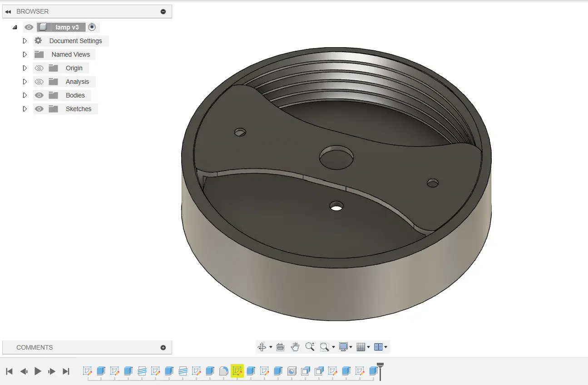
Task: Open the Display Settings dropdown arrow
Action: (x=351, y=347)
